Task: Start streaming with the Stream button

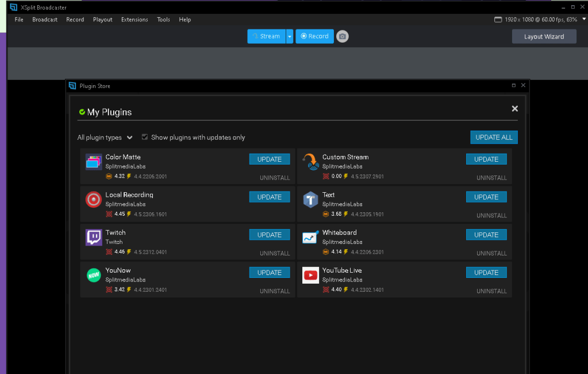Action: click(266, 36)
